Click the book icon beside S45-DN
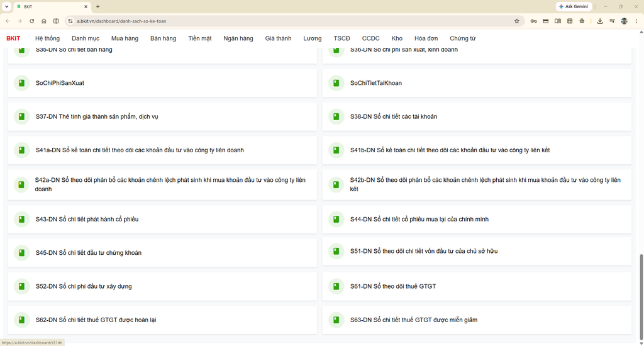This screenshot has height=346, width=644. click(x=22, y=253)
